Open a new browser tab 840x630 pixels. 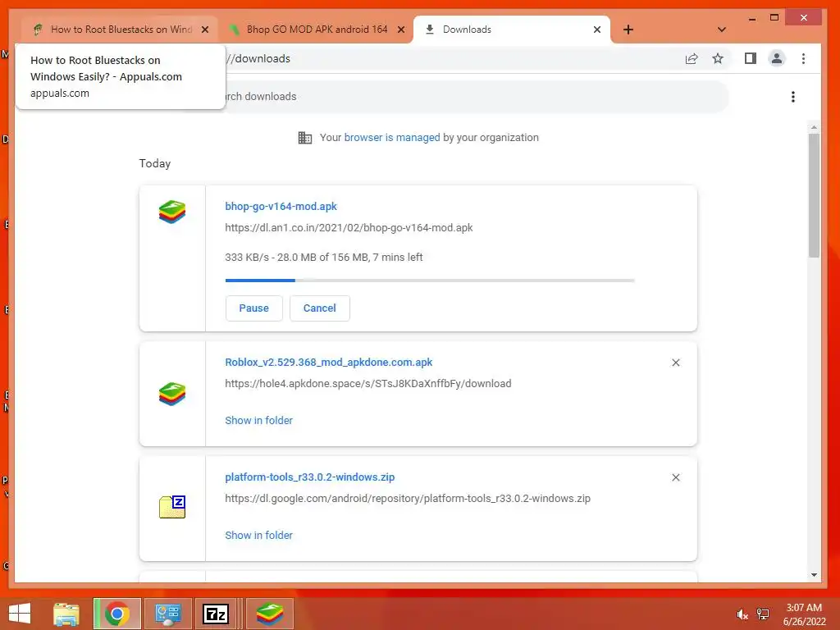click(628, 30)
